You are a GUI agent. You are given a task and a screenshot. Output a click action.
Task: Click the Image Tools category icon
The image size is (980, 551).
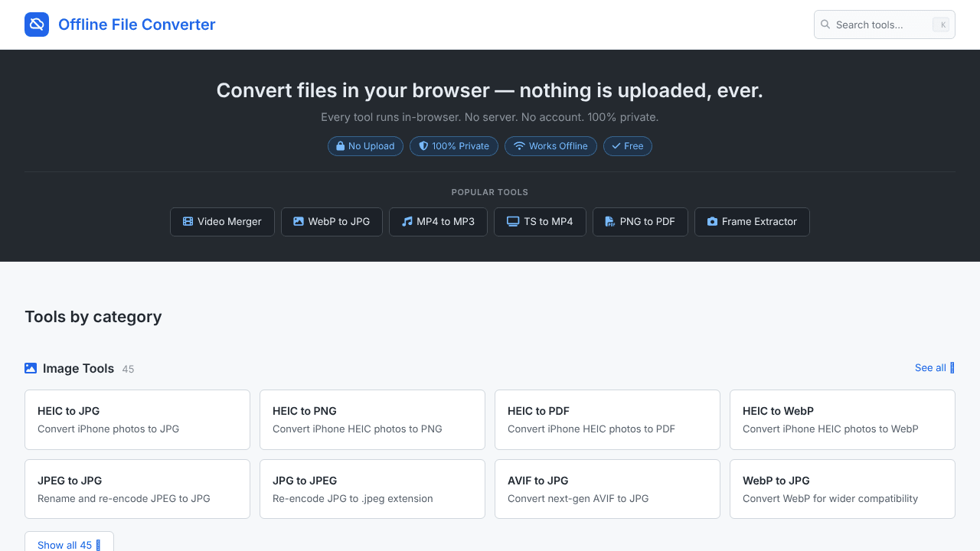coord(31,368)
